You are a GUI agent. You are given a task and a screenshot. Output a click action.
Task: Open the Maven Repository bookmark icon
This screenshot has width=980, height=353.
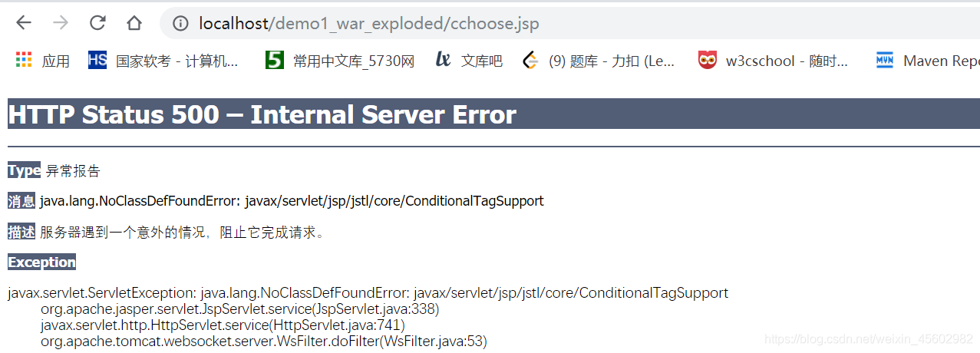click(x=885, y=60)
